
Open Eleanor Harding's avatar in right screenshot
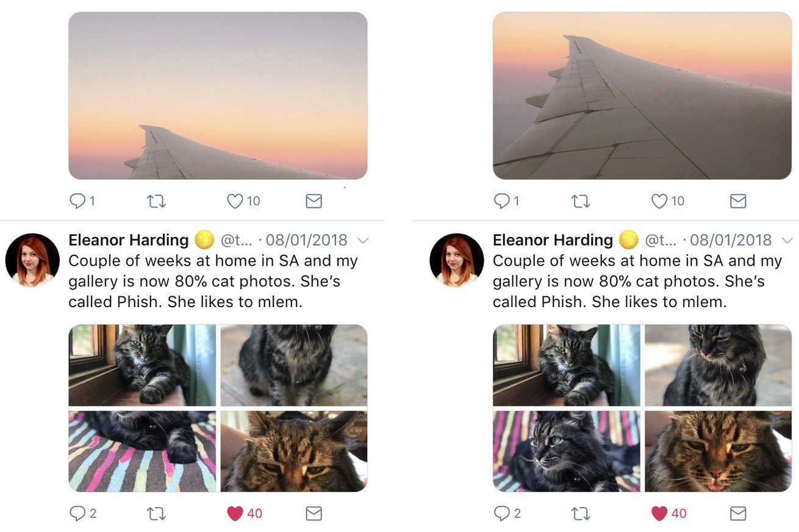pyautogui.click(x=457, y=260)
